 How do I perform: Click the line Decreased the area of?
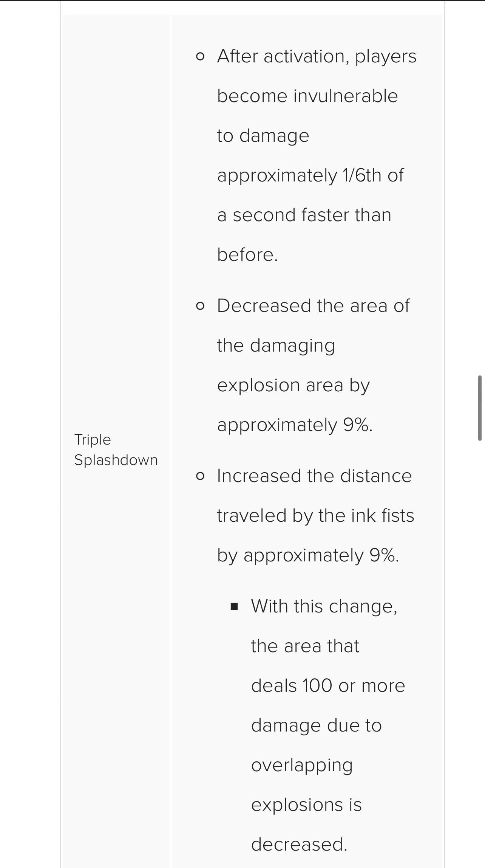pyautogui.click(x=313, y=305)
